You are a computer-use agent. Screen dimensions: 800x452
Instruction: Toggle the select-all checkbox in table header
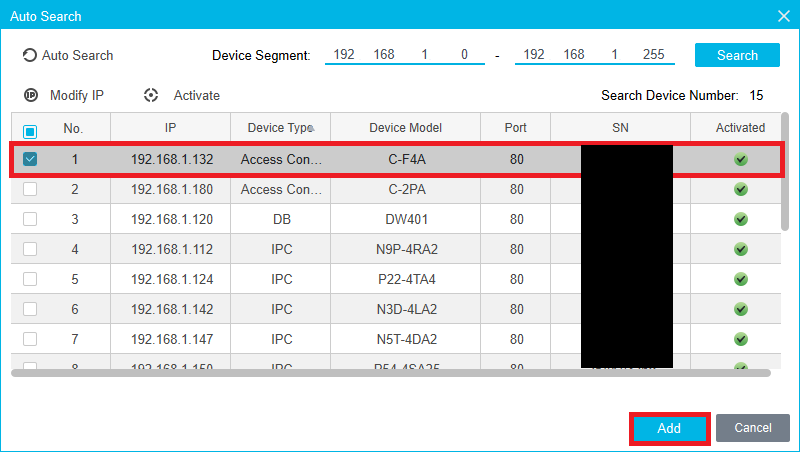[30, 132]
